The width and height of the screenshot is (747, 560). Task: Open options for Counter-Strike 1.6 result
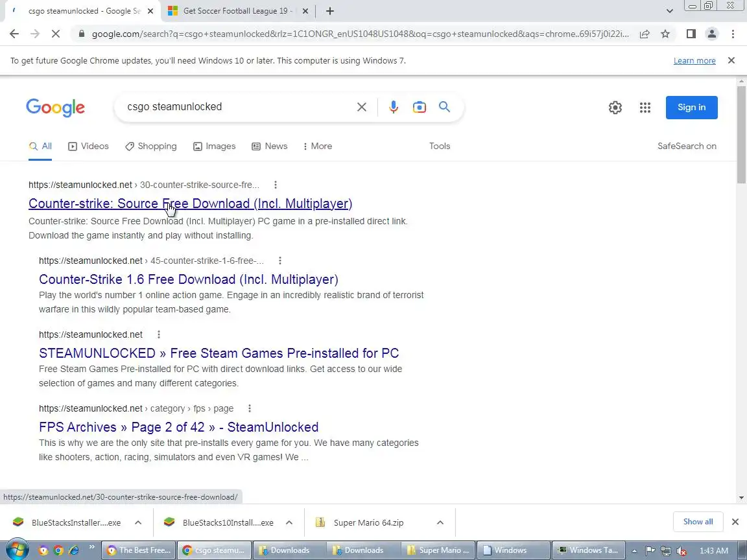pyautogui.click(x=280, y=261)
